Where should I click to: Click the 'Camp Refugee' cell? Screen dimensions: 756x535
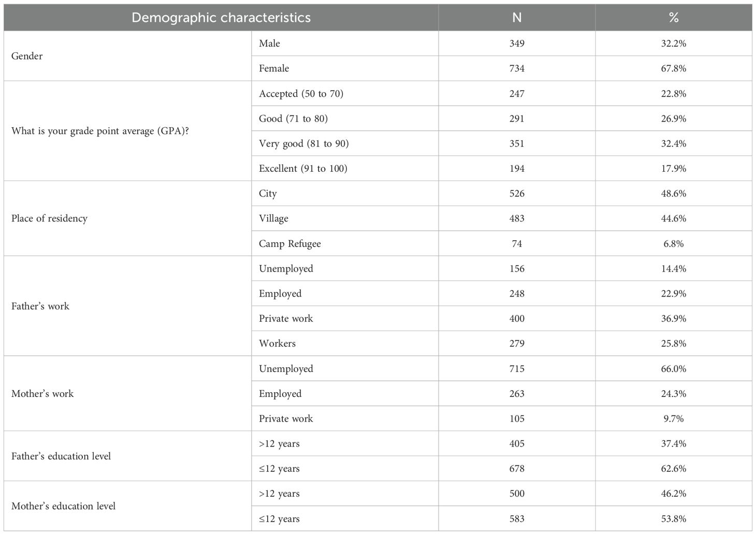tap(289, 244)
